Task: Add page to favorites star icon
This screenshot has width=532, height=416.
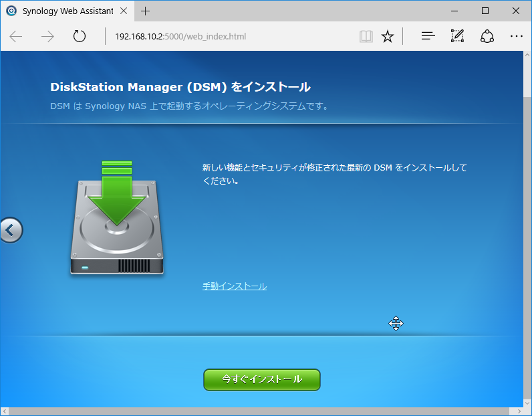Action: tap(388, 36)
